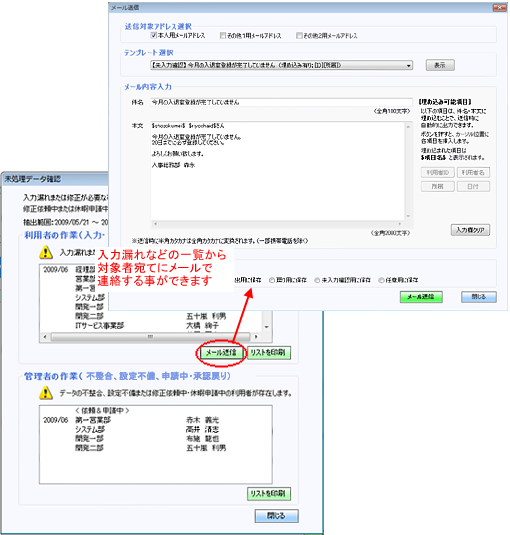This screenshot has height=535, width=510.
Task: Select the 大橋 絢子 name in the upper list
Action: point(203,326)
